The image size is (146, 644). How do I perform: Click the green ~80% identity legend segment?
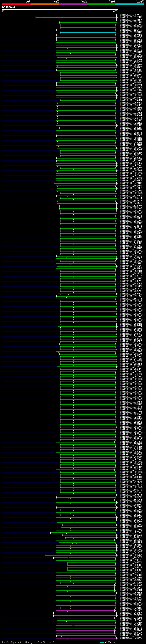[101, 4]
